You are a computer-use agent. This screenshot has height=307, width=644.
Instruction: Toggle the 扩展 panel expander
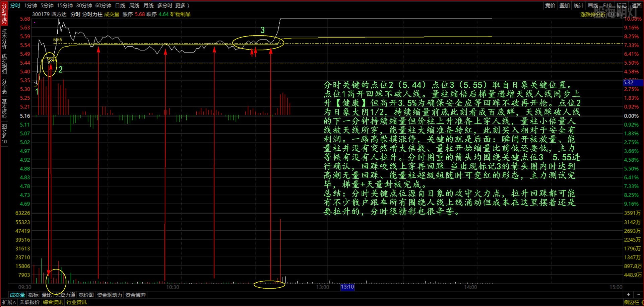coord(9,302)
